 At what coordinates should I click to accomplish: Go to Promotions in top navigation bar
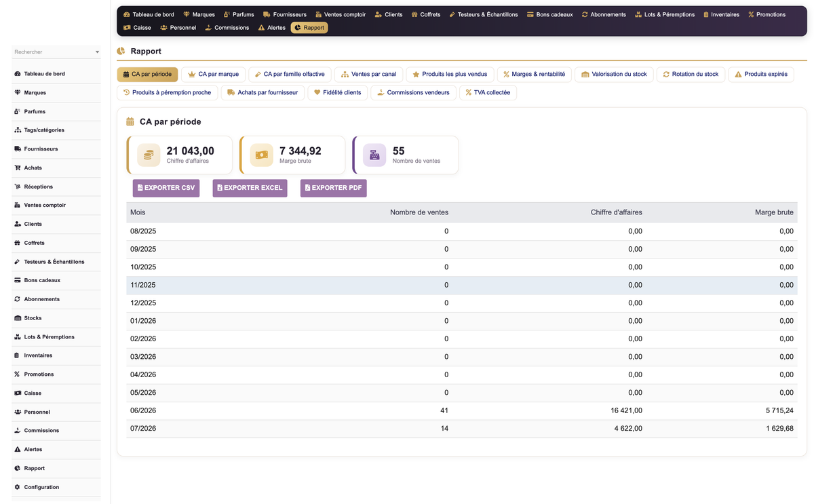tap(767, 14)
